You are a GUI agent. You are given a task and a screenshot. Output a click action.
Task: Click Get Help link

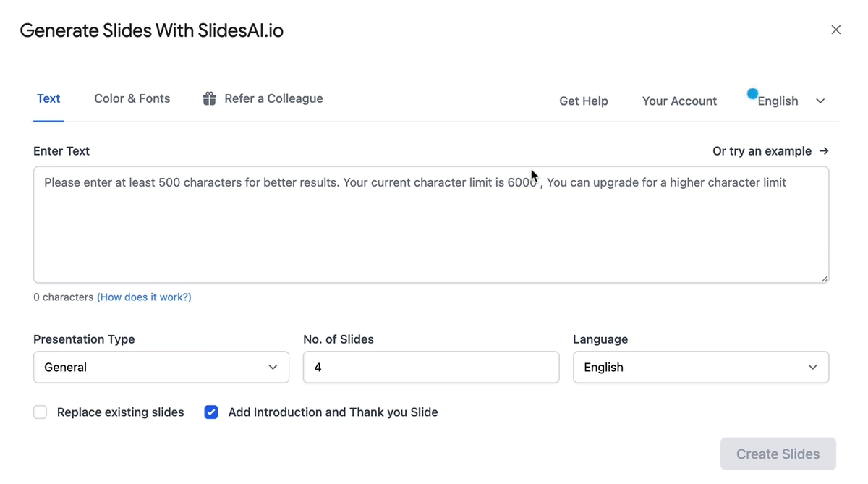[584, 101]
